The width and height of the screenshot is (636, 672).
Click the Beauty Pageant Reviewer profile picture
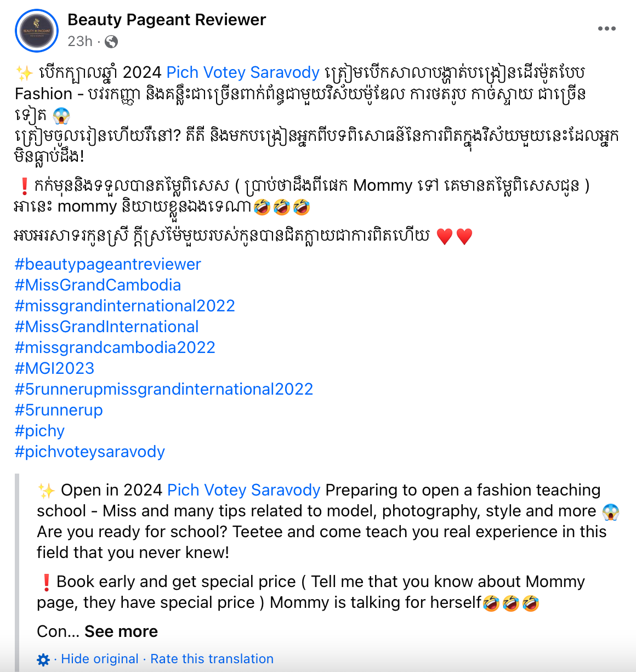(x=37, y=31)
